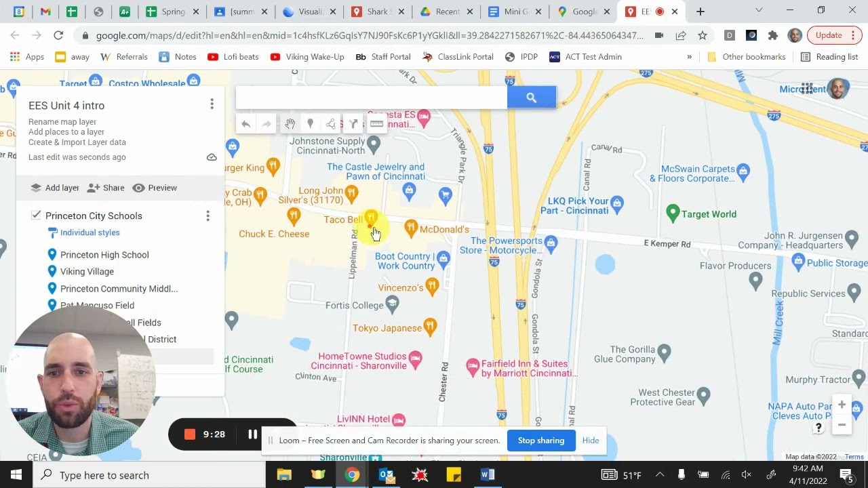
Task: Open the Lofi beats bookmark
Action: [233, 57]
